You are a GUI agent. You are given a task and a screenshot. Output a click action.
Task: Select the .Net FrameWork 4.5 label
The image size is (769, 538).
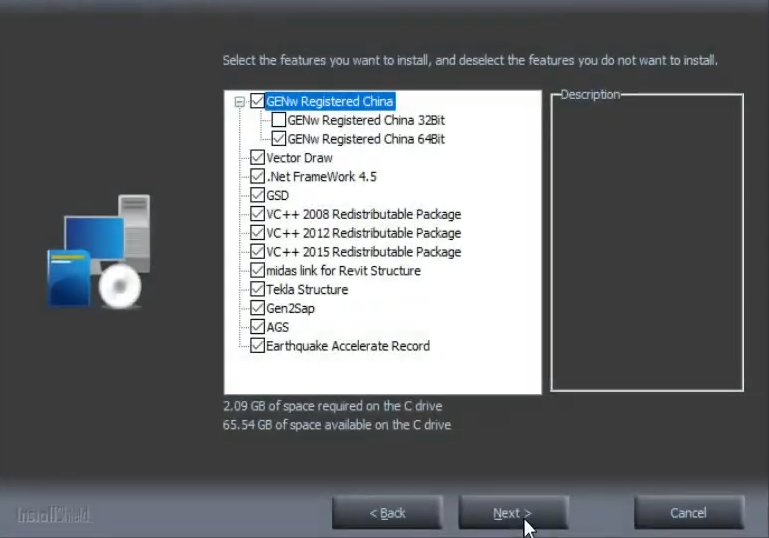(x=321, y=177)
